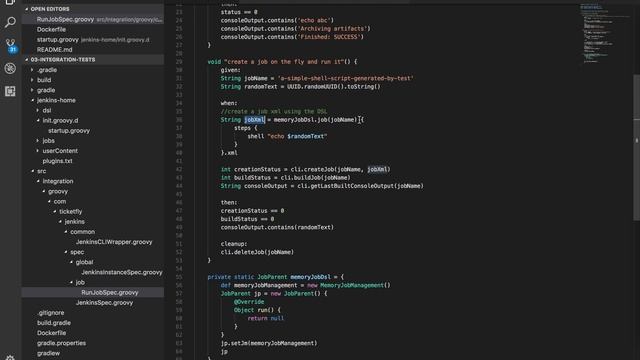Expand the userContent folder
The width and height of the screenshot is (640, 360).
click(x=60, y=151)
